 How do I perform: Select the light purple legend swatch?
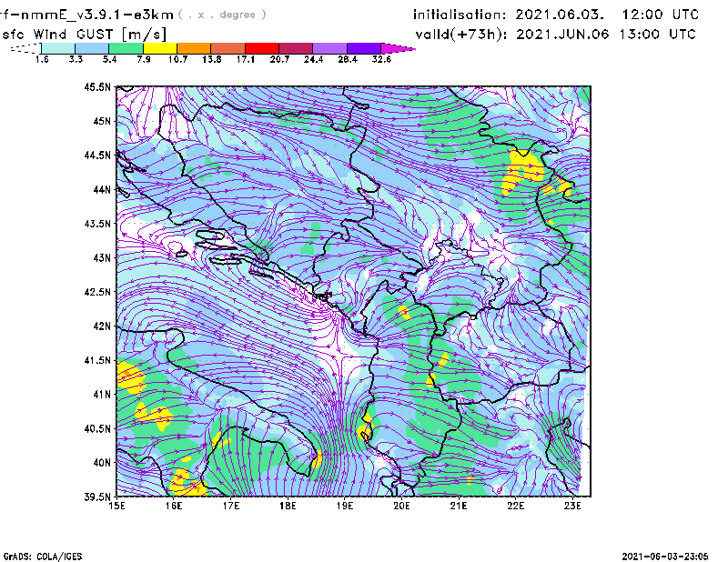point(329,48)
